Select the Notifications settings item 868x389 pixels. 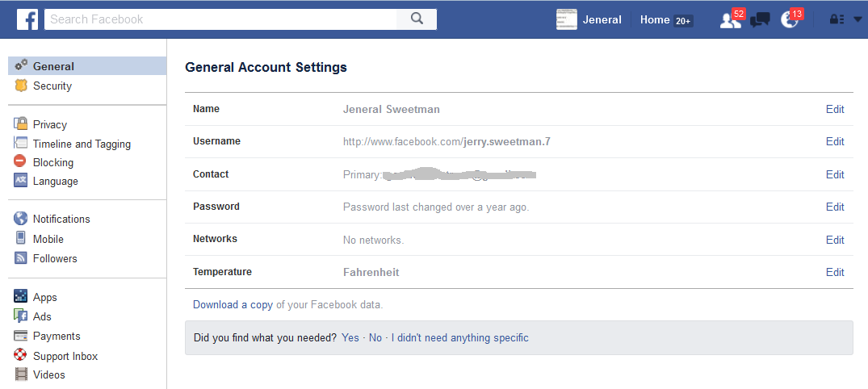pyautogui.click(x=61, y=219)
